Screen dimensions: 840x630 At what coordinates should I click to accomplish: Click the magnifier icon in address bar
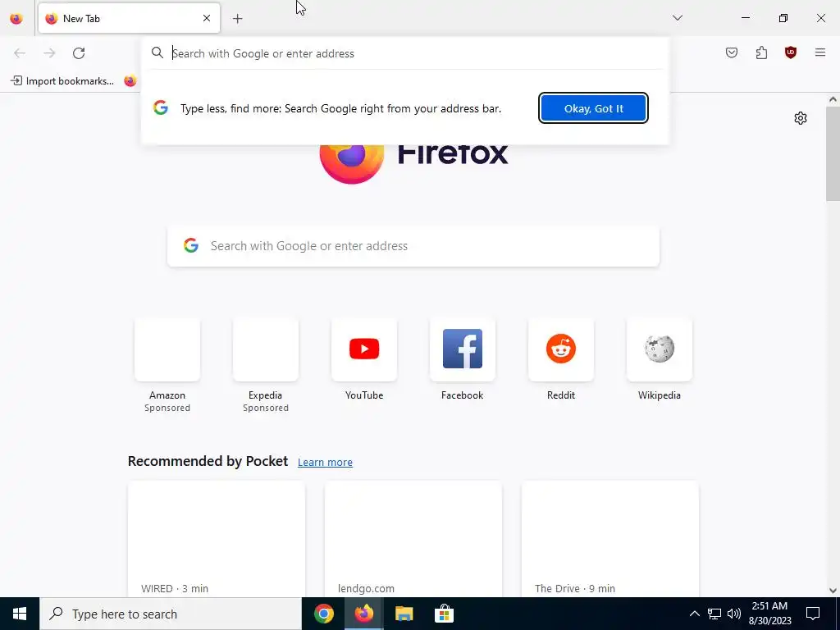157,52
